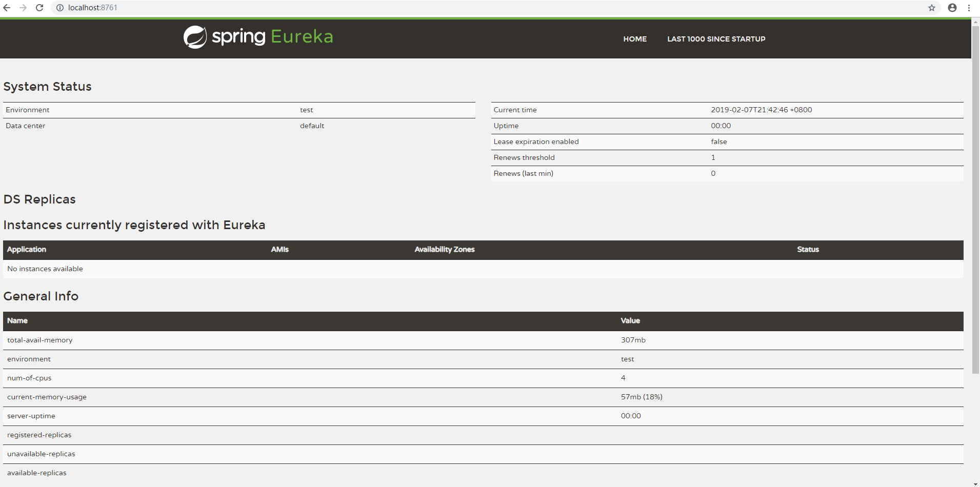
Task: Click the Renews threshold value row
Action: 713,157
